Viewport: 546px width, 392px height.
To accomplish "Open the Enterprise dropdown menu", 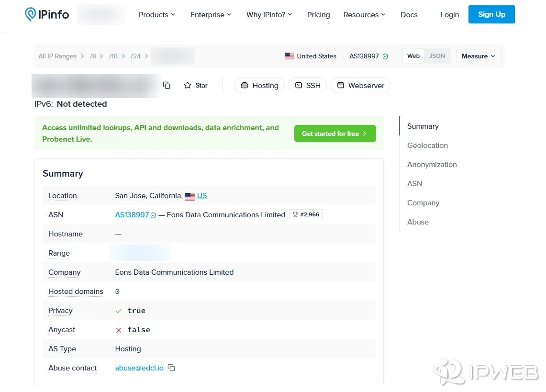I will pyautogui.click(x=211, y=15).
